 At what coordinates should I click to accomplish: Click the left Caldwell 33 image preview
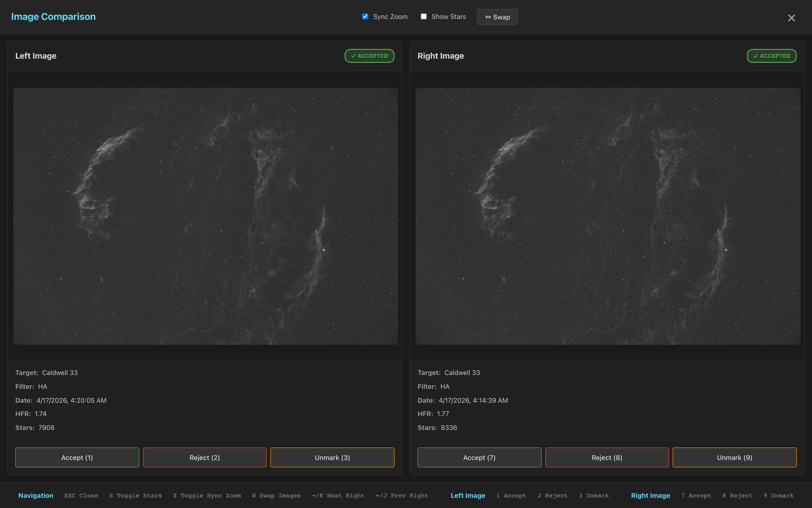tap(206, 216)
